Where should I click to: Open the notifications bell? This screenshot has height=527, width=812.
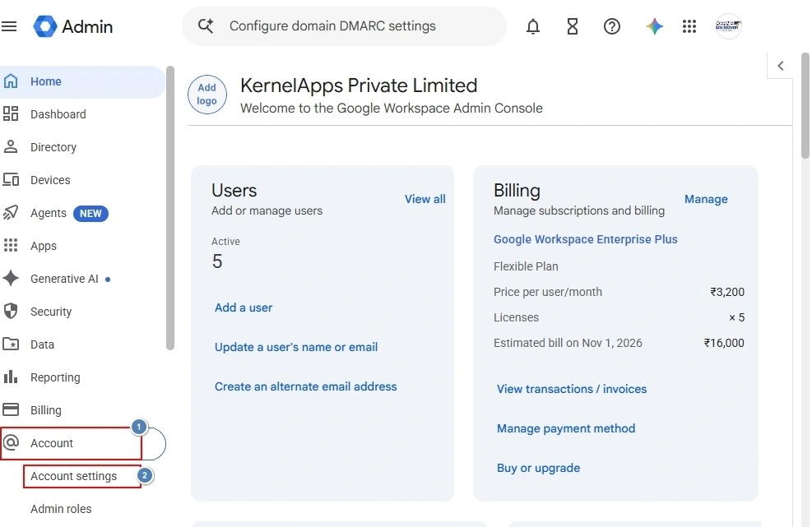pos(533,25)
